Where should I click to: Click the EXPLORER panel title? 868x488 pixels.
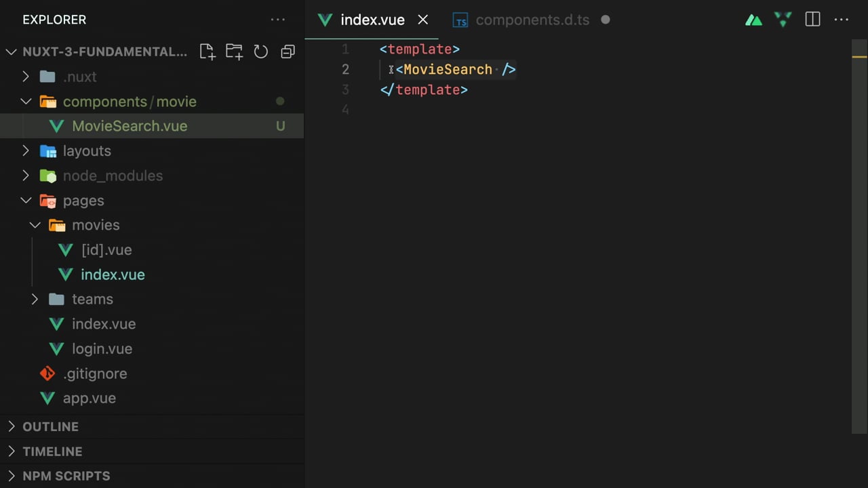(54, 20)
